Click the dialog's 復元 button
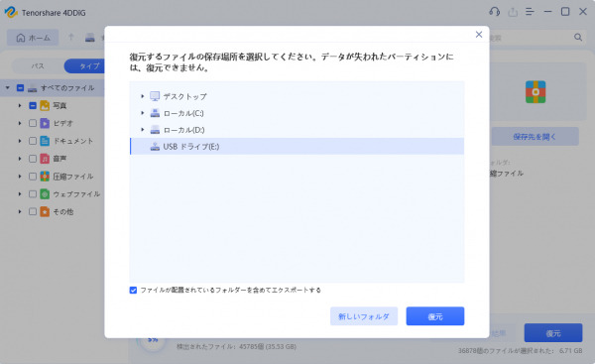 (435, 316)
